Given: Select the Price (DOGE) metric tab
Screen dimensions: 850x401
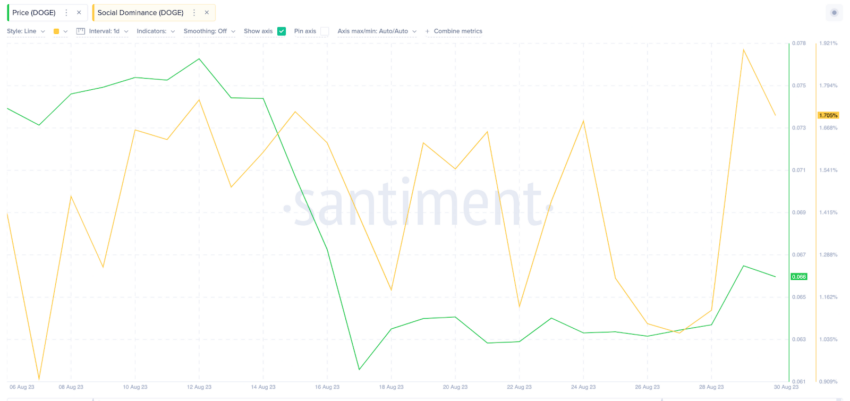Looking at the screenshot, I should (34, 12).
